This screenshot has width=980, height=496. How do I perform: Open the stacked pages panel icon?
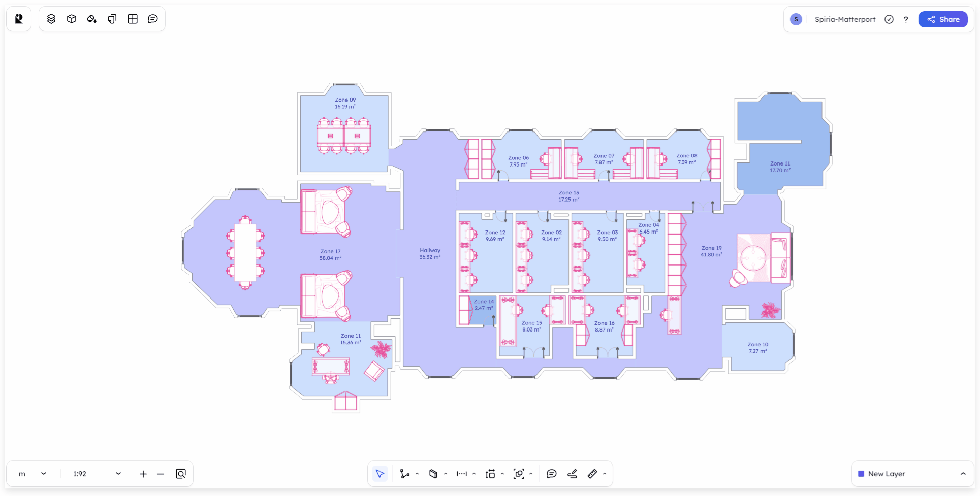pyautogui.click(x=112, y=19)
